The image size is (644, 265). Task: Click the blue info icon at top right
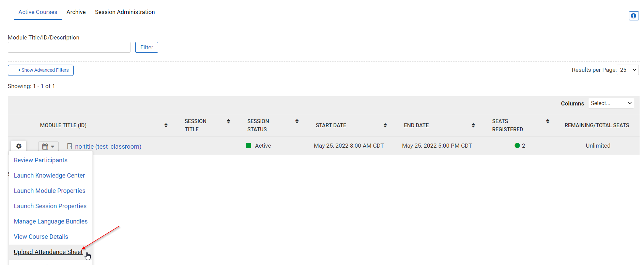click(633, 16)
